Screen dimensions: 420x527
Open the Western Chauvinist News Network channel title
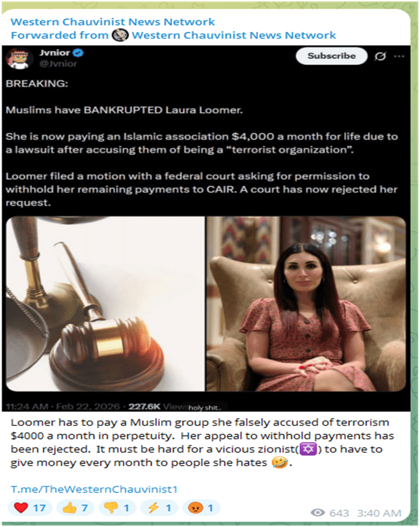pyautogui.click(x=113, y=22)
